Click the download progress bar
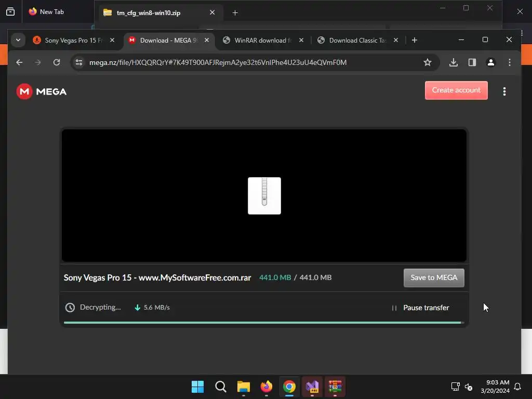Viewport: 532px width, 399px height. click(264, 322)
